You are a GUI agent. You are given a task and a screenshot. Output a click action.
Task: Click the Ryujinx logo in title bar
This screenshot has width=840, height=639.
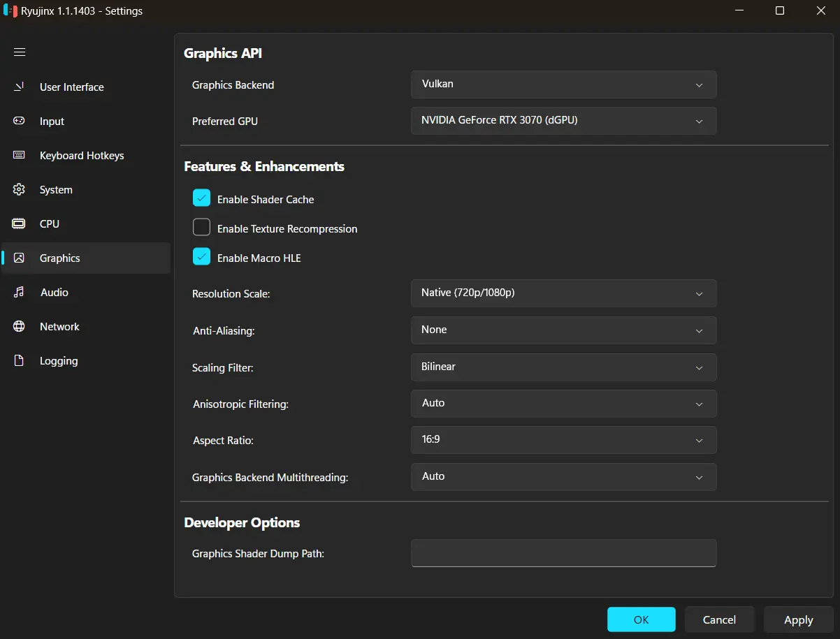(10, 10)
